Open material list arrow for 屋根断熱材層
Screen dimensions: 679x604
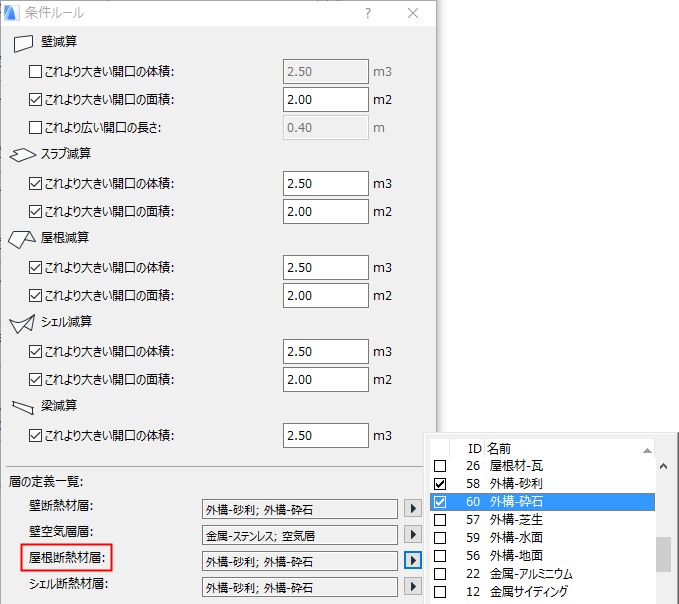(413, 560)
